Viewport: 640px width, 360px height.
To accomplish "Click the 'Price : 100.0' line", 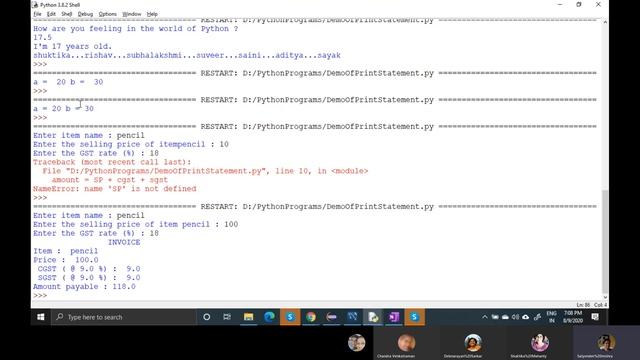I will click(66, 260).
